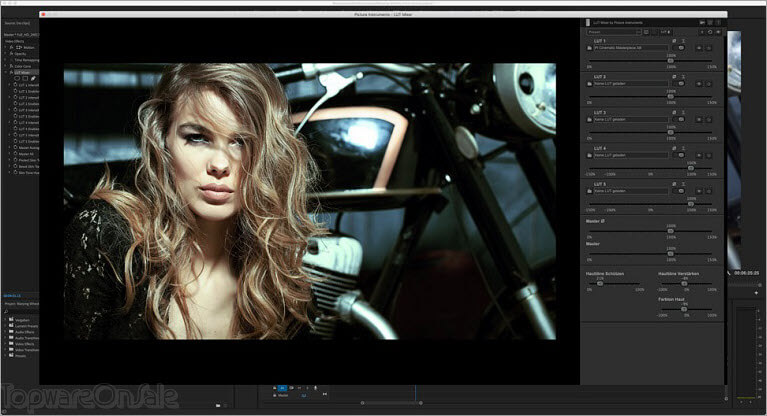Screen dimensions: 767x416
Task: Expand the Opacity effect row
Action: [6, 54]
